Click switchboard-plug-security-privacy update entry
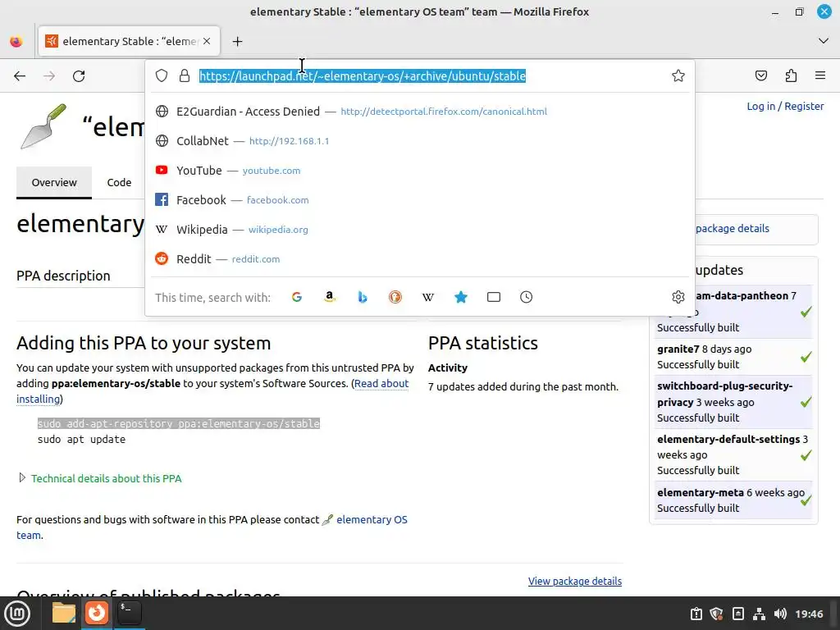This screenshot has height=630, width=840. click(733, 402)
